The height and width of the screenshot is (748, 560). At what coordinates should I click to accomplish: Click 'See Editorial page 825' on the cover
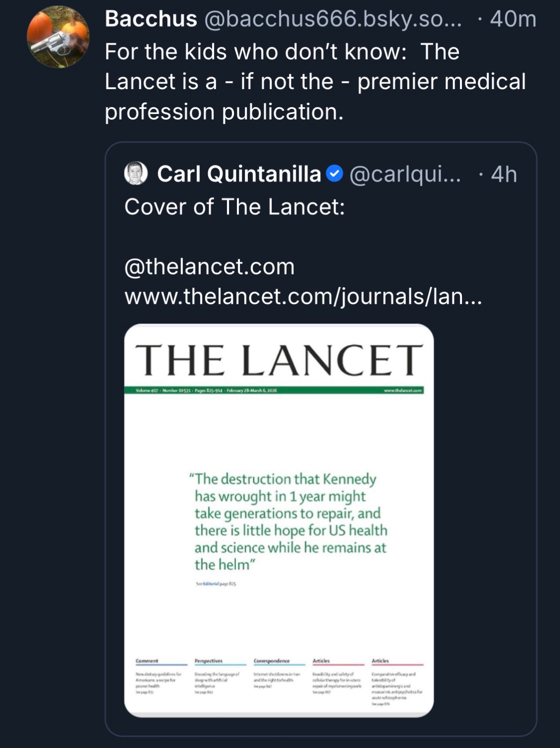[x=216, y=584]
